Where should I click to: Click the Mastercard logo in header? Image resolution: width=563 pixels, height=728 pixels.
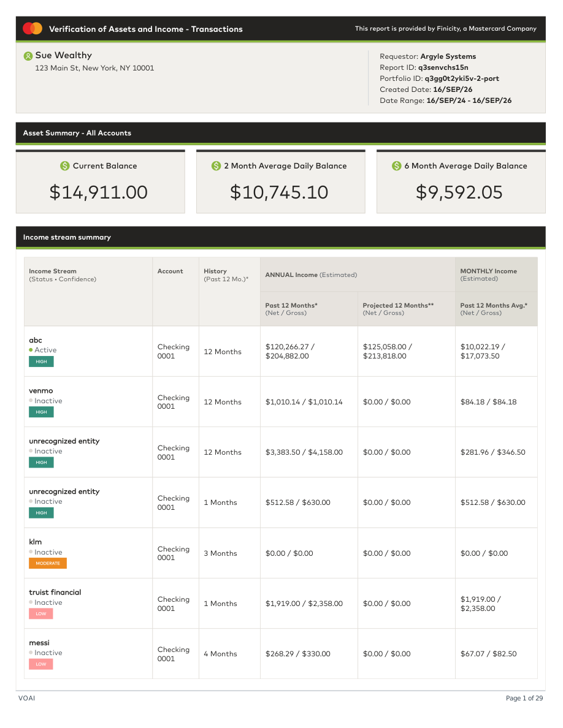pyautogui.click(x=33, y=28)
